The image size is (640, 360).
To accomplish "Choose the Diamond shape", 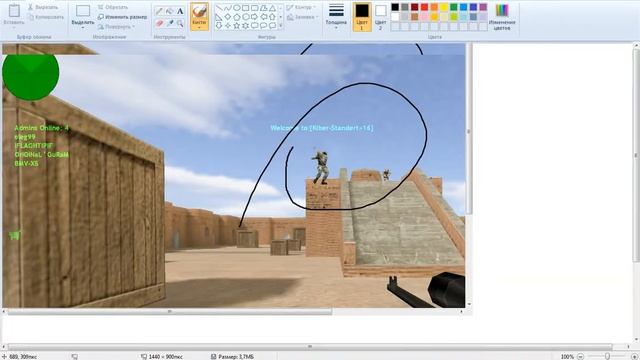I will [228, 17].
